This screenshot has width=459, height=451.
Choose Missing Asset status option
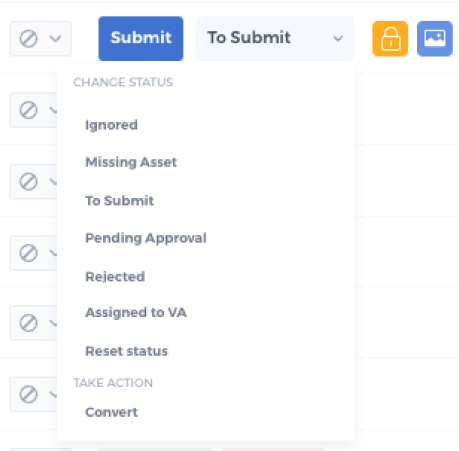click(131, 162)
